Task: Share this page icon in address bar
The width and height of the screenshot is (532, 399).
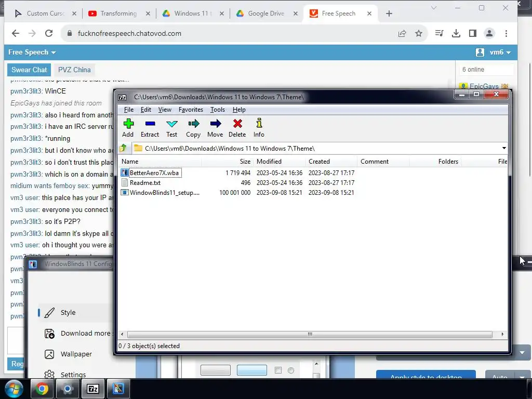Action: [402, 33]
